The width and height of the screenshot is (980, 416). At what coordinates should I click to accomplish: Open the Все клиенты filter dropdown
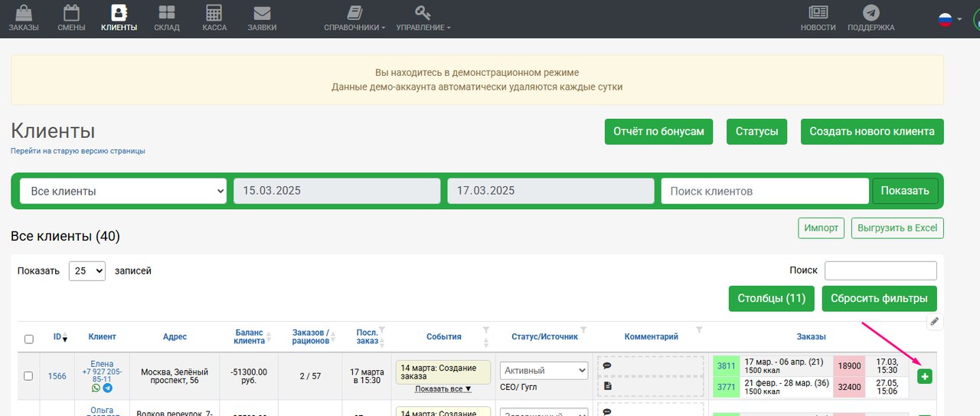pyautogui.click(x=123, y=191)
